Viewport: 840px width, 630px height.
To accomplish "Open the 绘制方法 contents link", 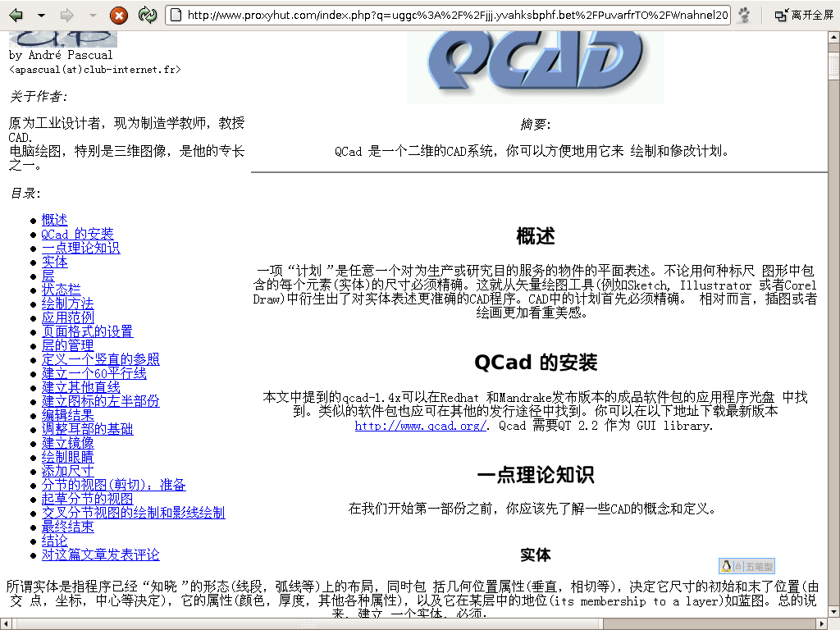I will (x=67, y=304).
